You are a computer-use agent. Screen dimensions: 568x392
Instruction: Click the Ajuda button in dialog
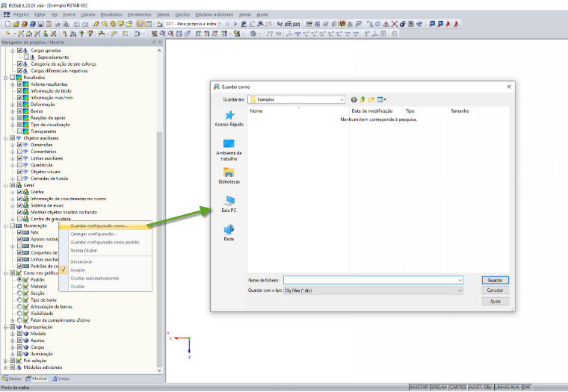pos(496,301)
